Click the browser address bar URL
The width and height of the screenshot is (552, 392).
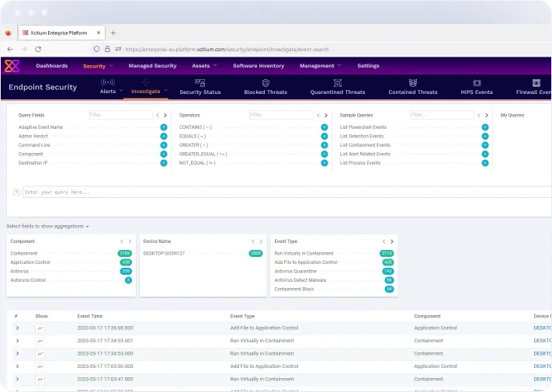(227, 49)
